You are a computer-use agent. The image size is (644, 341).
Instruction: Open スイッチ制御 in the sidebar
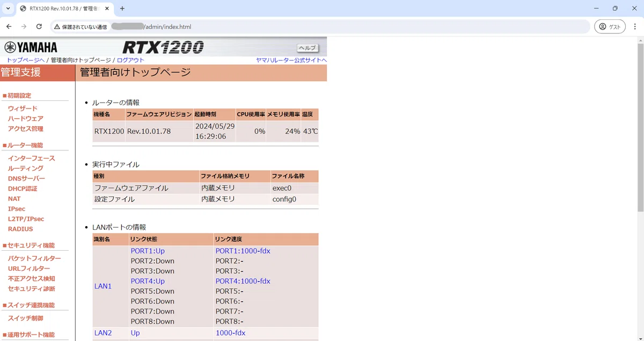[x=25, y=318]
